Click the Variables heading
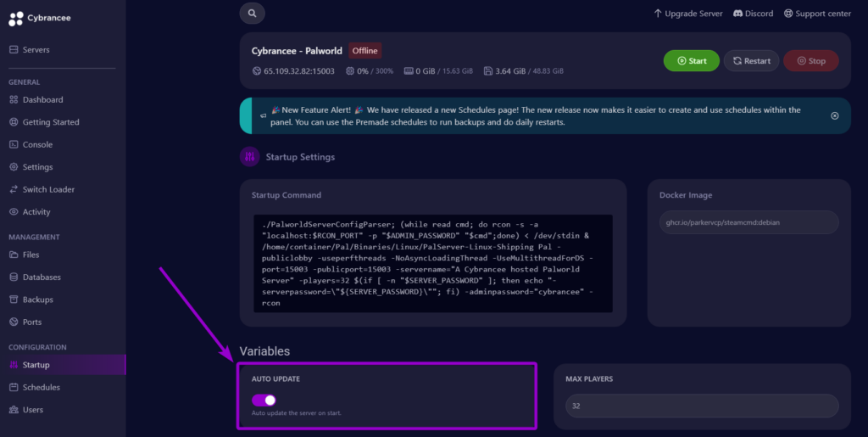 pos(264,351)
